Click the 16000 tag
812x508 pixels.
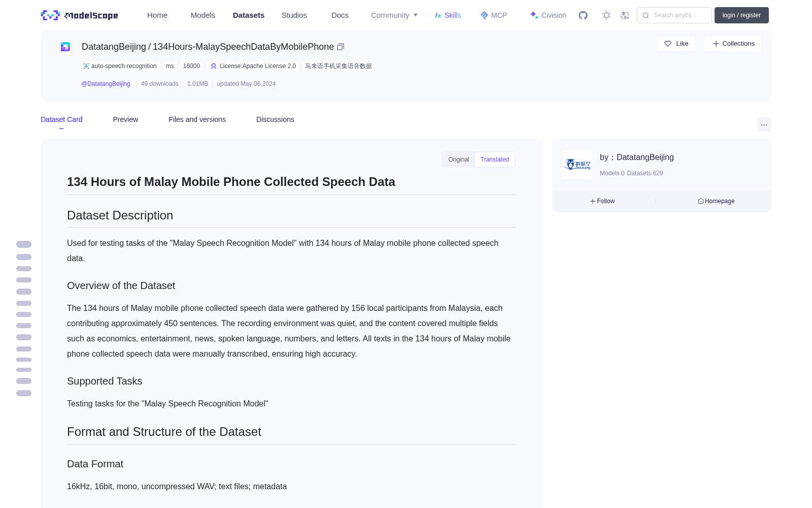coord(191,66)
